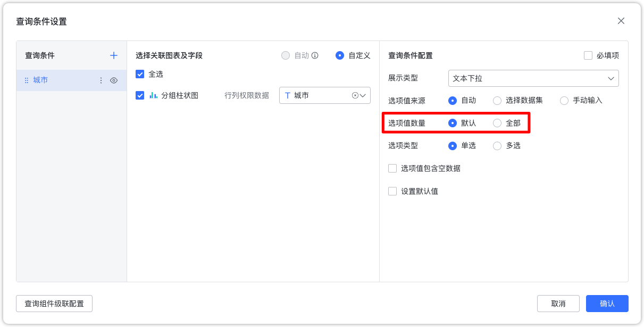This screenshot has width=644, height=327.
Task: Open the kebab menu on 城市 condition
Action: [101, 80]
